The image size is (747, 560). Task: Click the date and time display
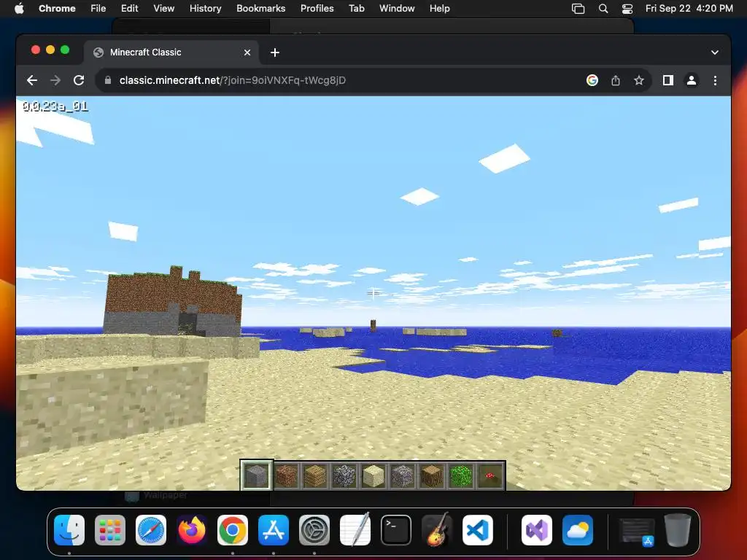pos(689,9)
